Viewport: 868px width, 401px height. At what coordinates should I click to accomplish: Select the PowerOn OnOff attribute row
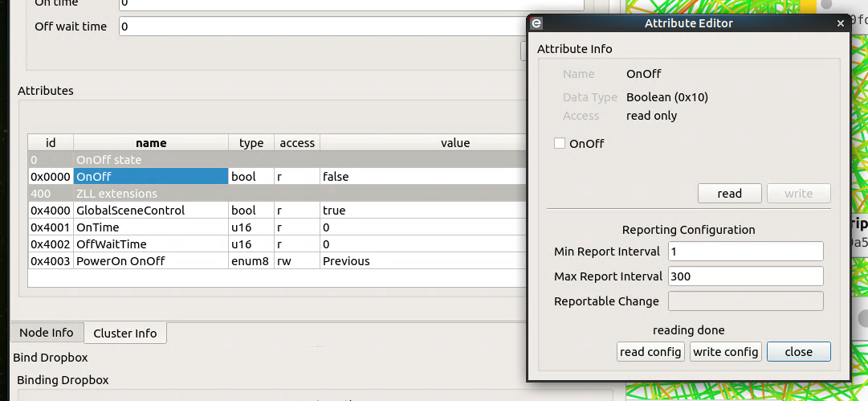[x=277, y=261]
